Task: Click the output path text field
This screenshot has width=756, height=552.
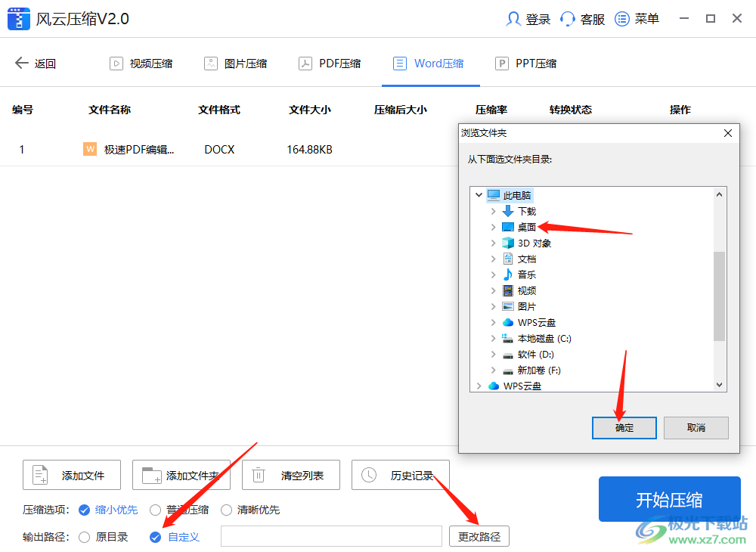Action: point(331,537)
